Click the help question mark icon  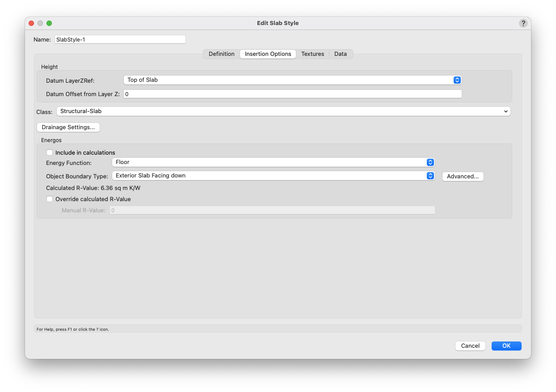523,23
